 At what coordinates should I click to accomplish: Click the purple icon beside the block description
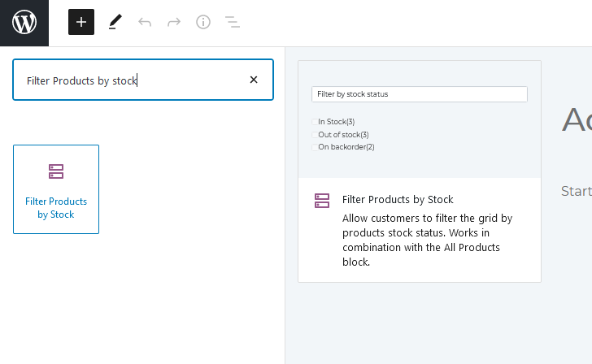click(322, 201)
